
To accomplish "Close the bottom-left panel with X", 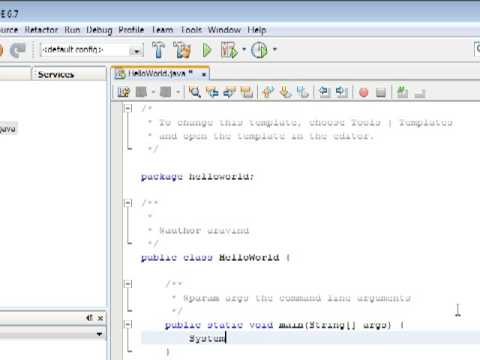I will point(100,318).
